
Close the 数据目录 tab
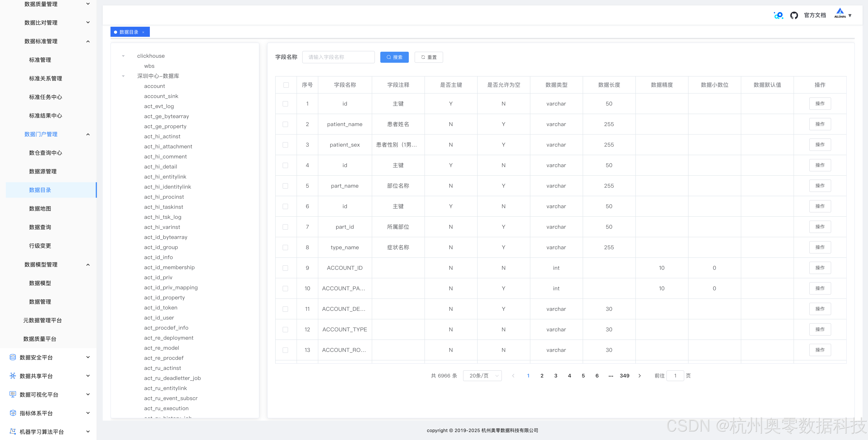[x=143, y=32]
